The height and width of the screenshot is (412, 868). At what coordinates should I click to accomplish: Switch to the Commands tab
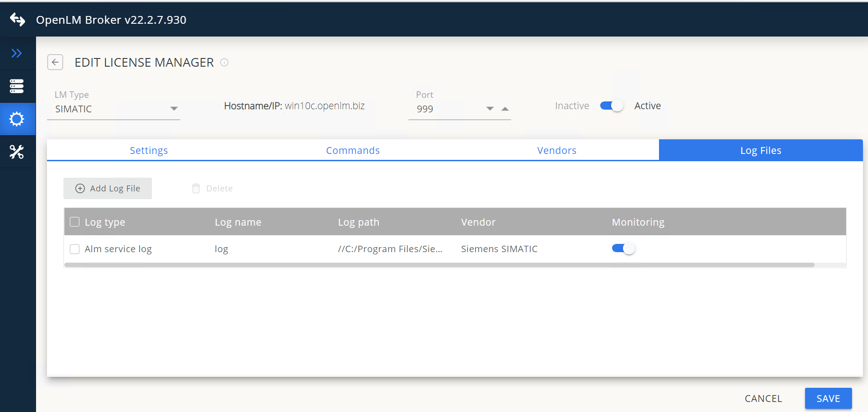(x=352, y=150)
